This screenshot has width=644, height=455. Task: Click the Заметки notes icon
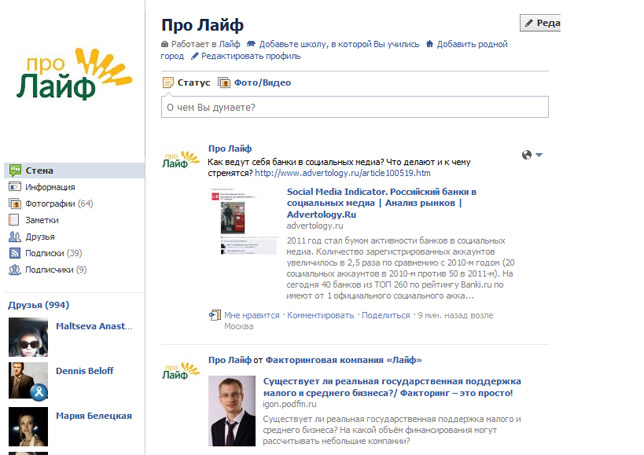click(x=15, y=220)
